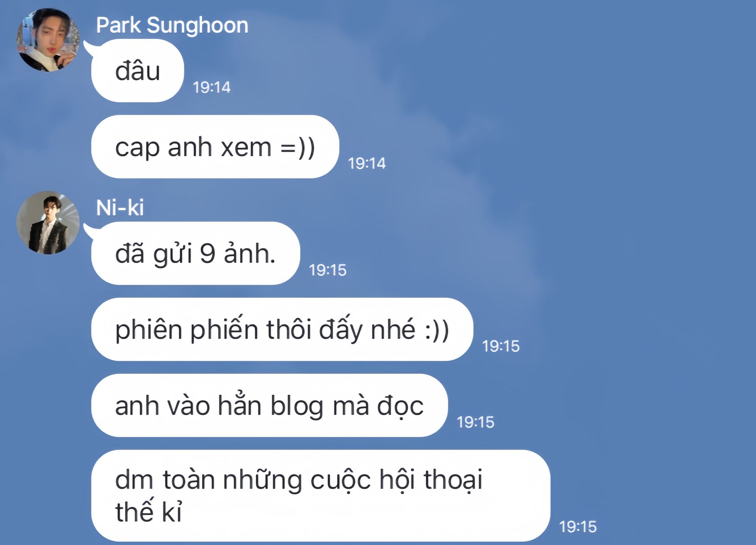Open Park Sunghoon's profile picture
The image size is (756, 545).
point(48,40)
